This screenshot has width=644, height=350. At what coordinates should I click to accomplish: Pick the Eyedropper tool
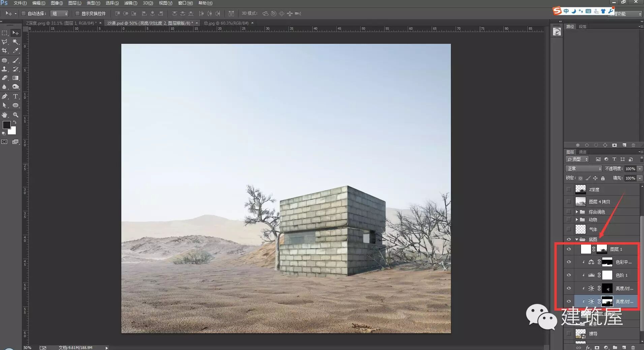click(16, 51)
